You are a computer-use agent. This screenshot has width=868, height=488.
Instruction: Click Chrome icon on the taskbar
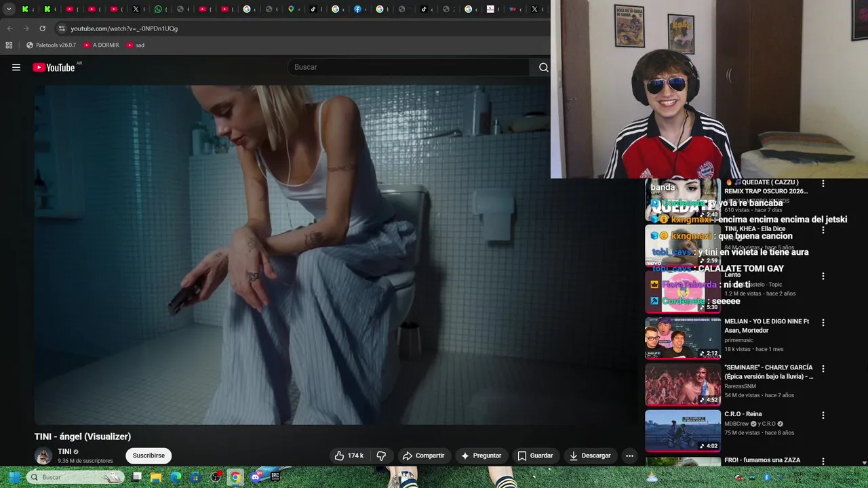[235, 477]
